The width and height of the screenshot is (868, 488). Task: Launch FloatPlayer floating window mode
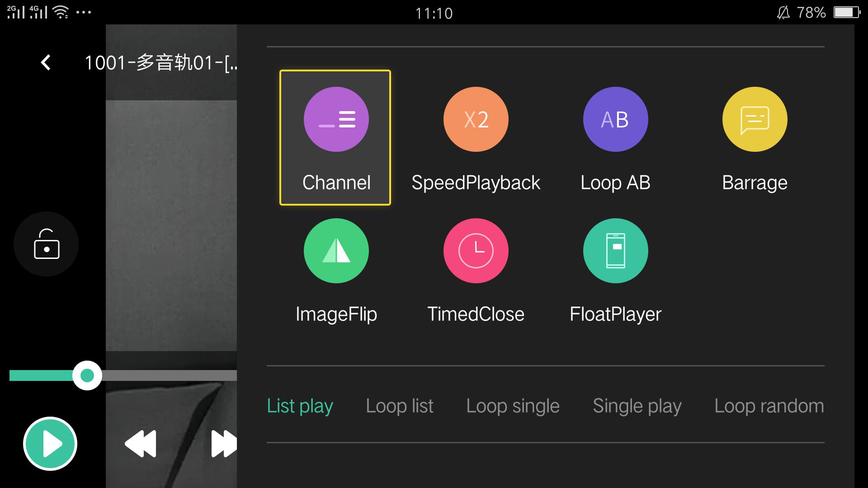(615, 251)
